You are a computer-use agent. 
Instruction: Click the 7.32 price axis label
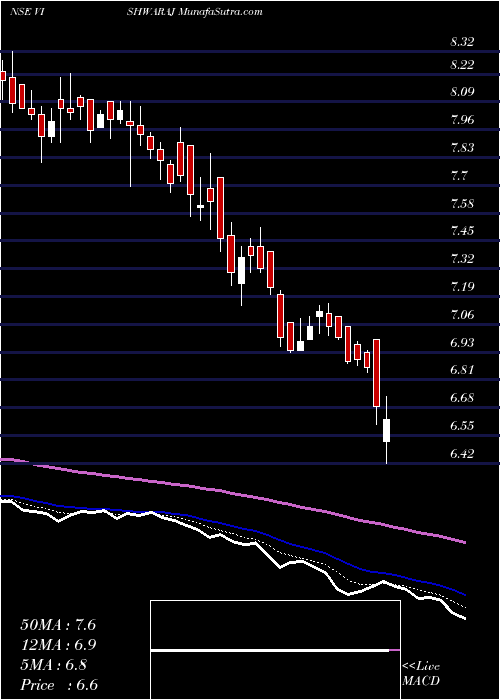462,259
